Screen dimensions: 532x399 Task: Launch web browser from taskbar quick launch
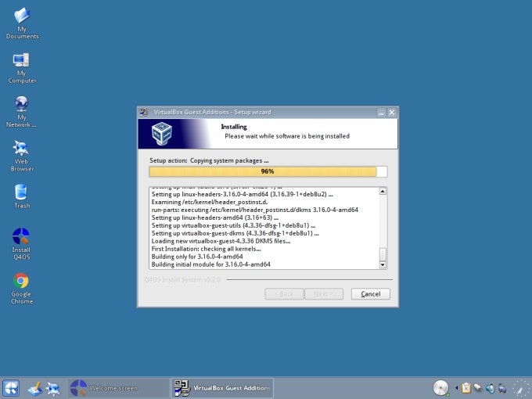[x=53, y=389]
